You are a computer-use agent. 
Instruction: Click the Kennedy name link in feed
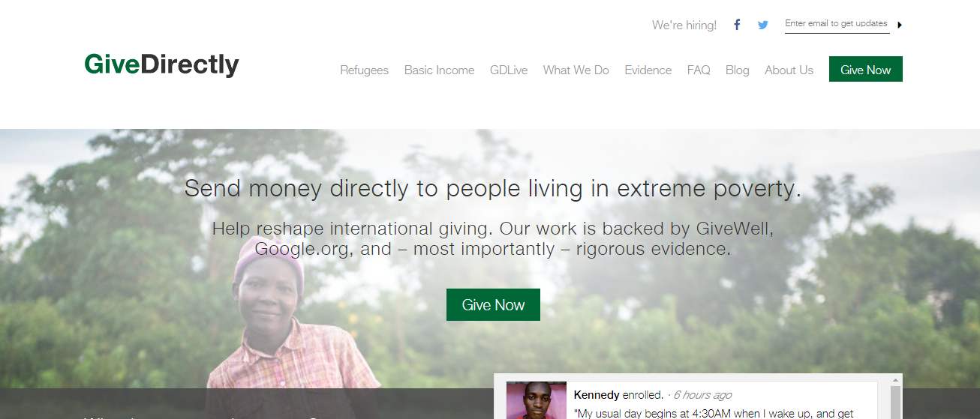597,395
